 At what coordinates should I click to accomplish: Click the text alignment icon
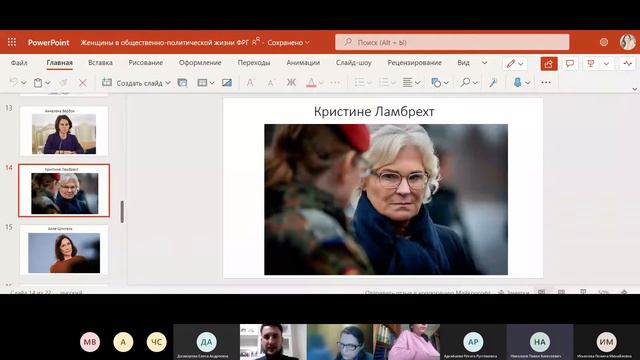tap(407, 83)
